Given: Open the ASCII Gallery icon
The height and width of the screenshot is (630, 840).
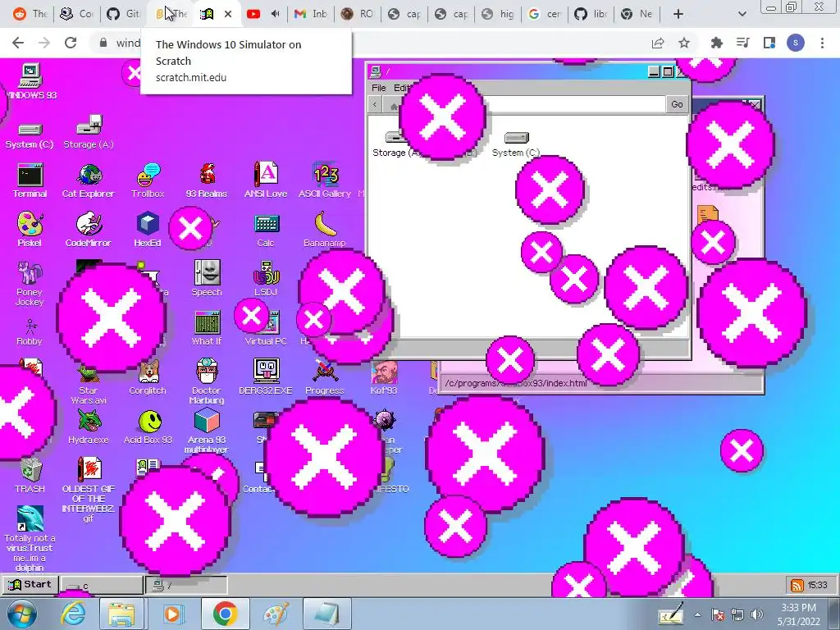Looking at the screenshot, I should [325, 180].
